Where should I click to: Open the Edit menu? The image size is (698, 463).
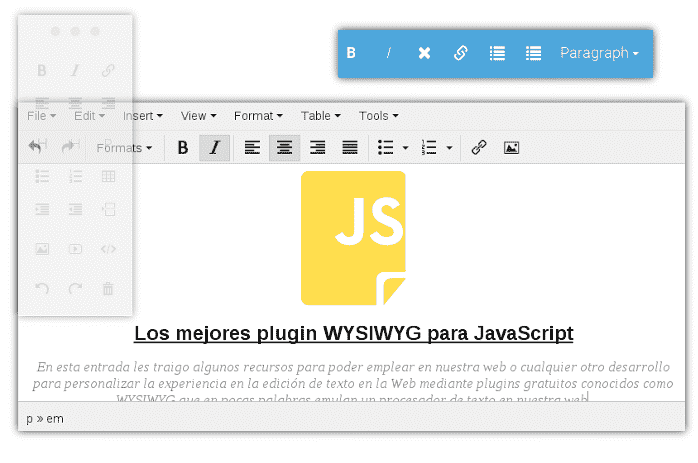point(89,116)
